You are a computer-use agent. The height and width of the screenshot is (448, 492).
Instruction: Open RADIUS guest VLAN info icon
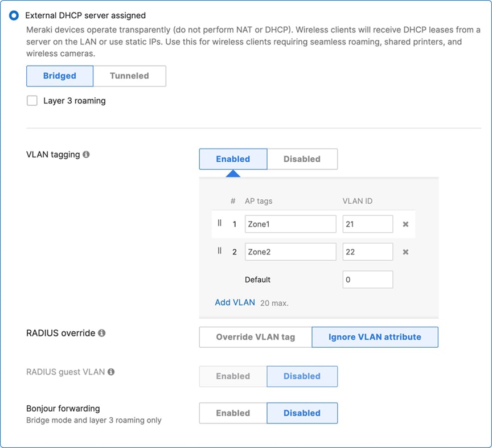tap(111, 372)
